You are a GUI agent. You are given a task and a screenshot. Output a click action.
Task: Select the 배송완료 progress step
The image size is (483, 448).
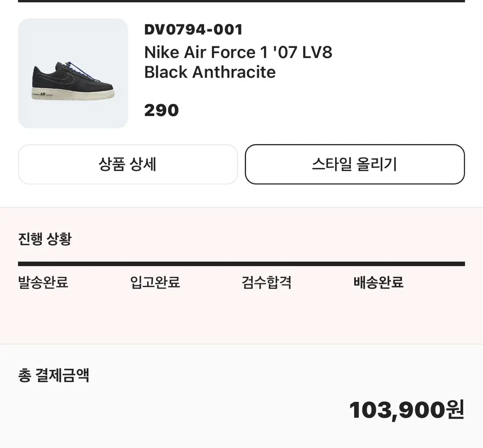tap(378, 282)
